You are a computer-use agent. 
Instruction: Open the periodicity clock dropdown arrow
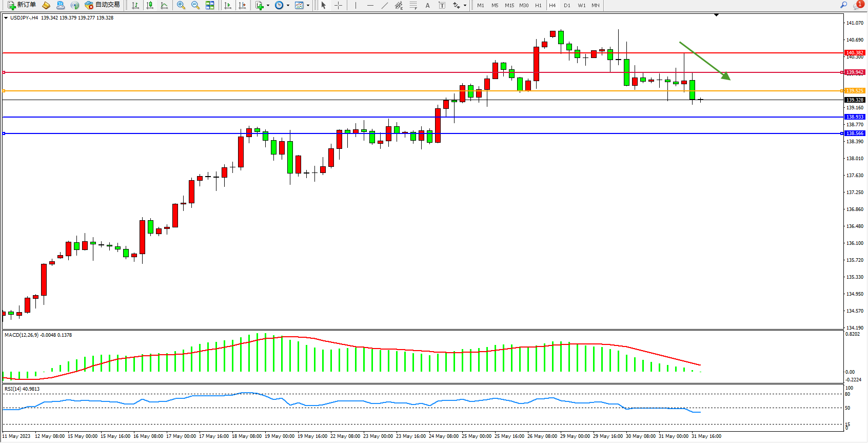pyautogui.click(x=288, y=6)
